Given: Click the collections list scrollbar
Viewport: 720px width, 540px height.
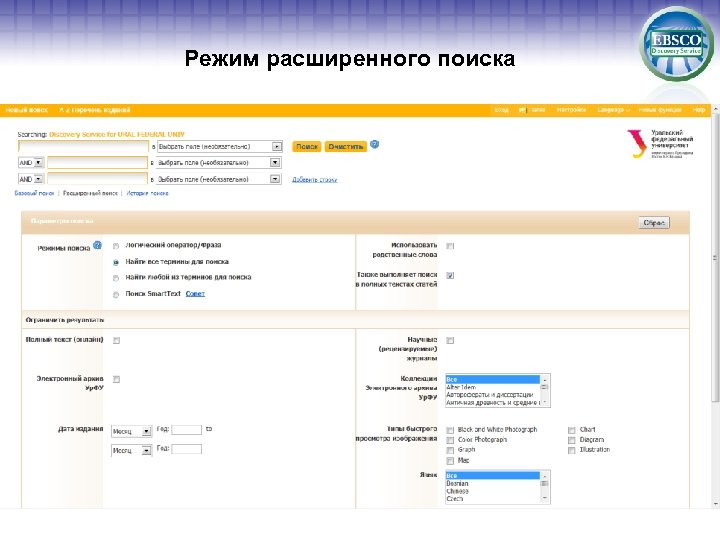Looking at the screenshot, I should [545, 391].
